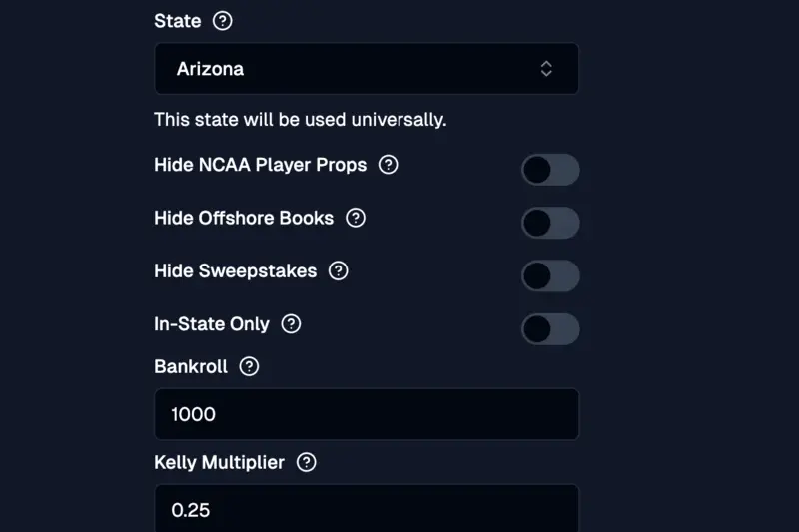799x532 pixels.
Task: Open the Kelly Multiplier help icon
Action: tap(307, 462)
